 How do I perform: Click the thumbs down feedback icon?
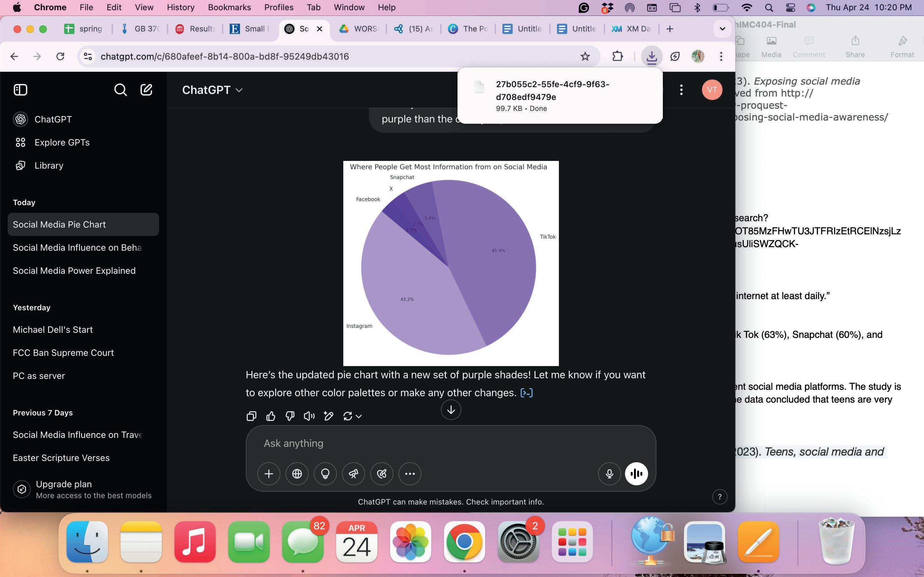coord(290,416)
